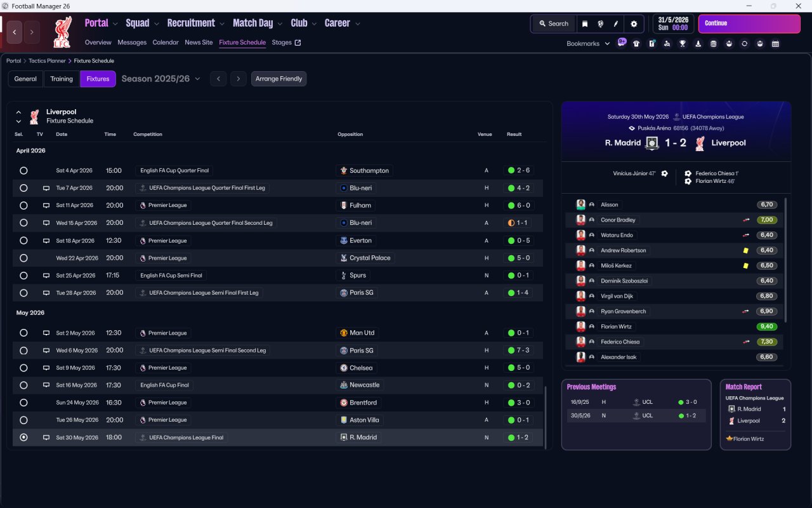
Task: Click the Newcastle club badge
Action: coord(343,385)
